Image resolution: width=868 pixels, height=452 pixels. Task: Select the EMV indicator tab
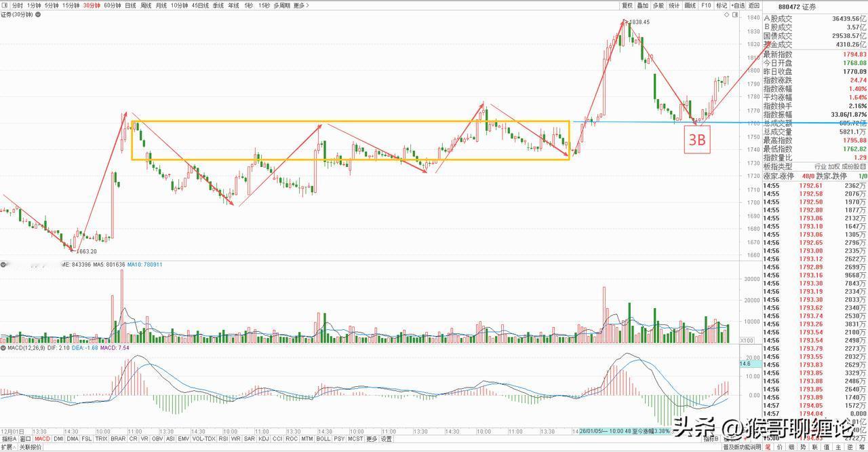click(x=184, y=438)
